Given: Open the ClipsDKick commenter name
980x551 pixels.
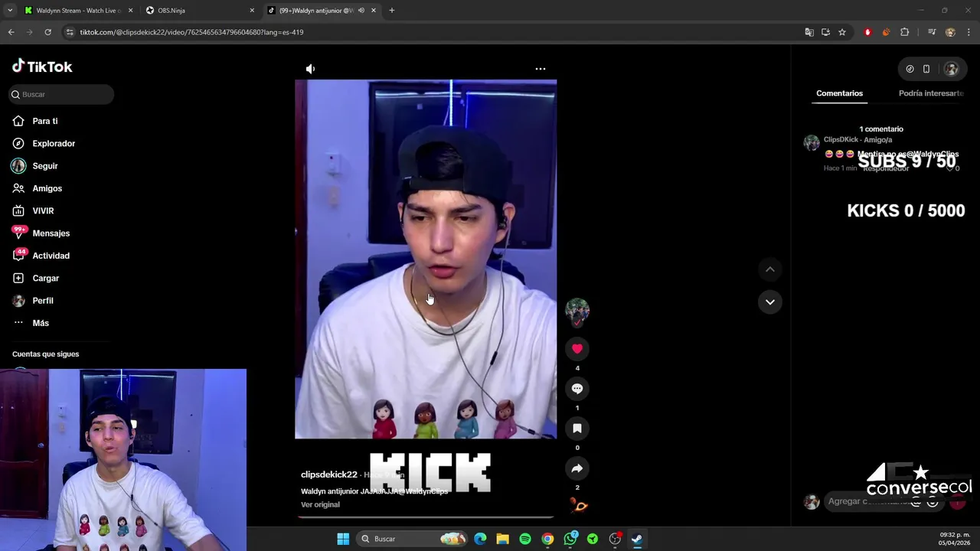Looking at the screenshot, I should coord(841,140).
